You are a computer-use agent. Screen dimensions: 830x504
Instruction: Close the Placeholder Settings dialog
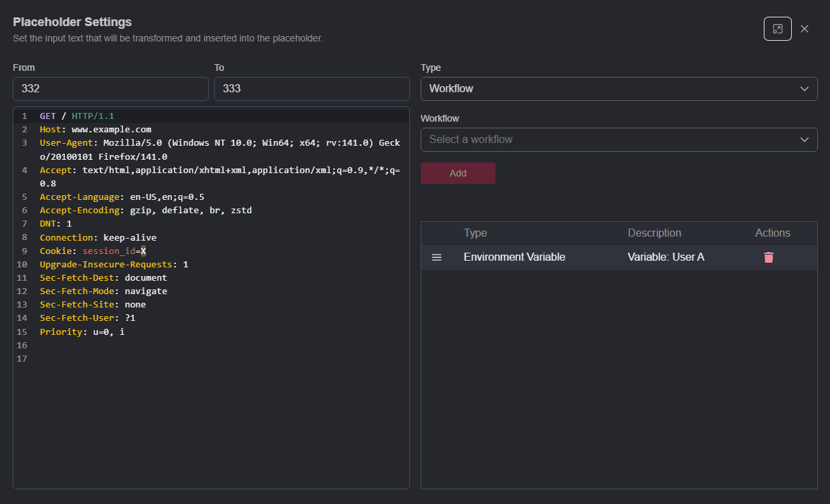(804, 28)
